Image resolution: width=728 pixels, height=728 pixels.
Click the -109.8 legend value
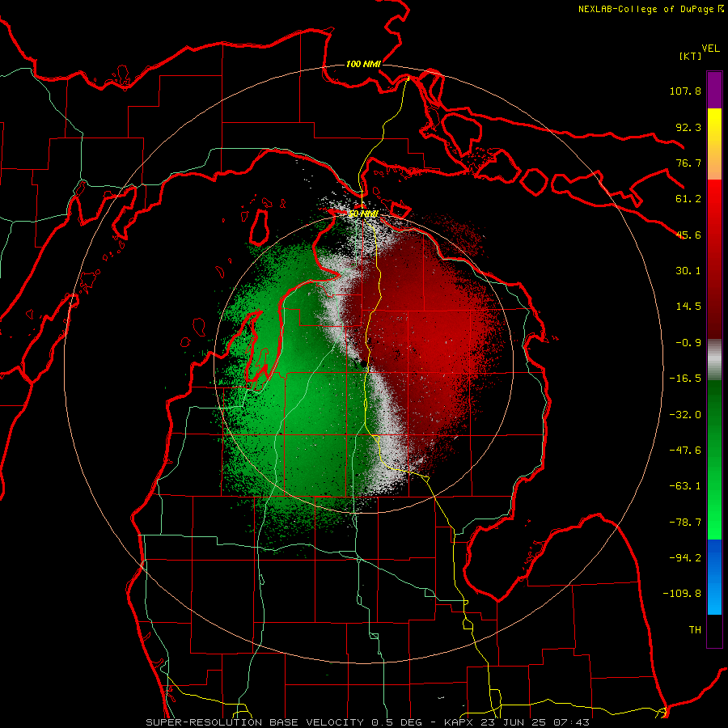(x=682, y=594)
